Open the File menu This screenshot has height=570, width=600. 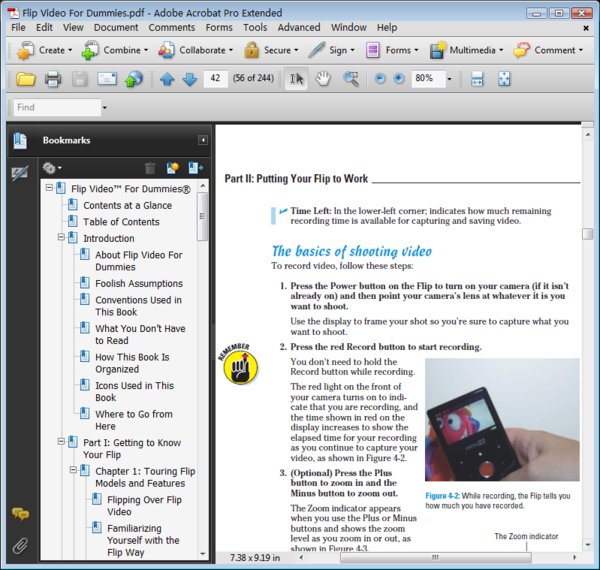(18, 28)
